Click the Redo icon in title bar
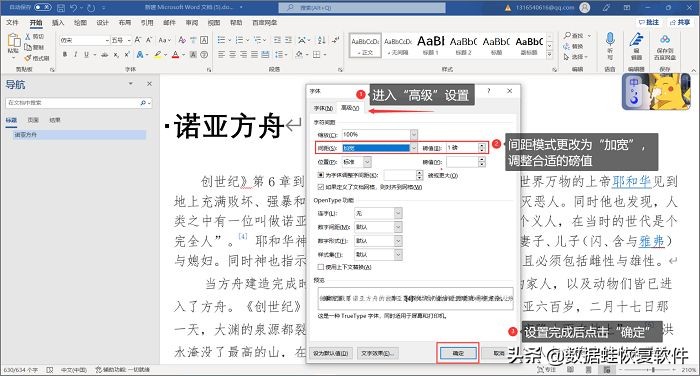700x376 pixels. click(91, 8)
